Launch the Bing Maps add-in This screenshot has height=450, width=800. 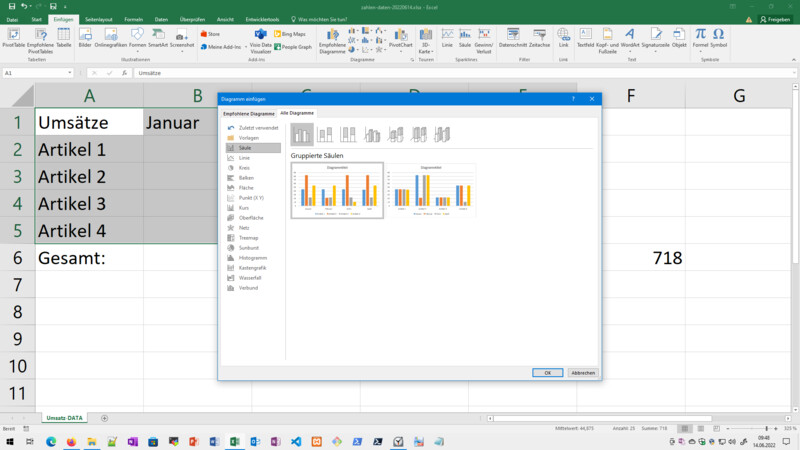tap(290, 34)
